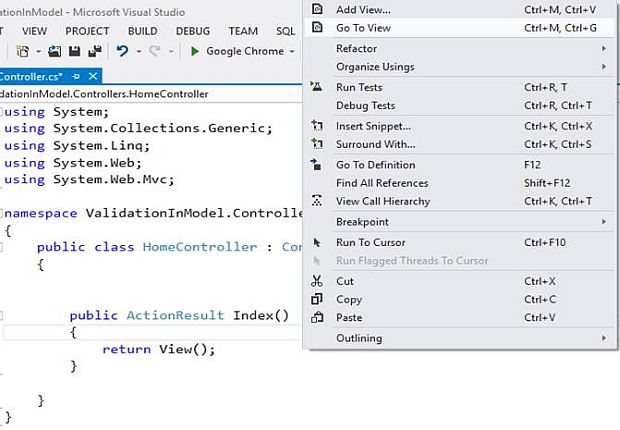Open the Redo history dropdown arrow

171,51
